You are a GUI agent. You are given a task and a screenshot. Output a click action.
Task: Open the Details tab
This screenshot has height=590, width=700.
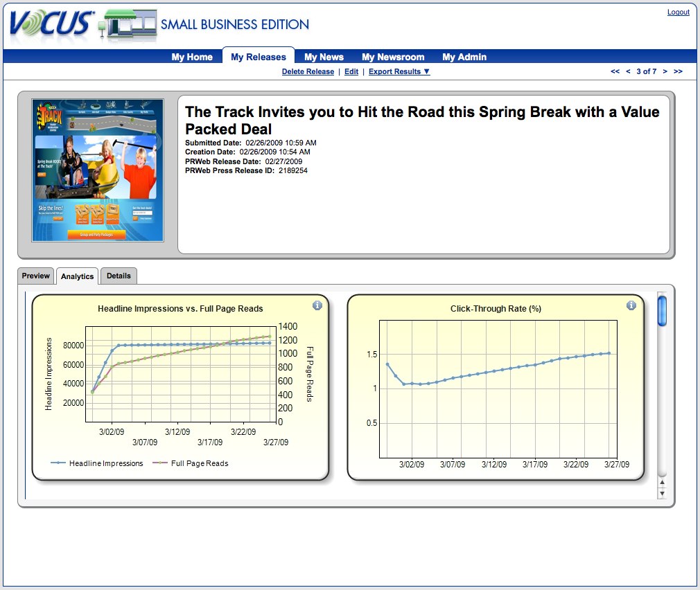point(119,276)
